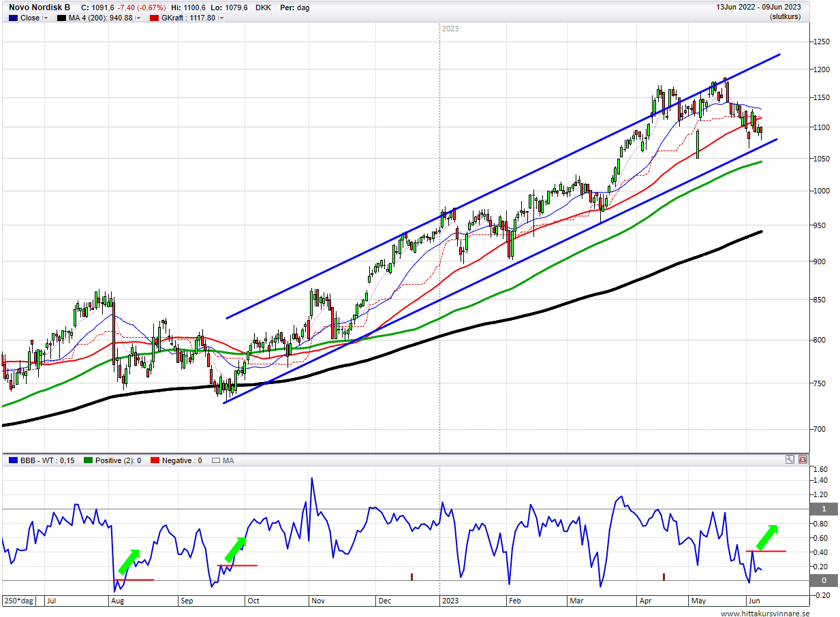Screen dimensions: 840x617
Task: Click the Apr label on time axis
Action: 644,601
